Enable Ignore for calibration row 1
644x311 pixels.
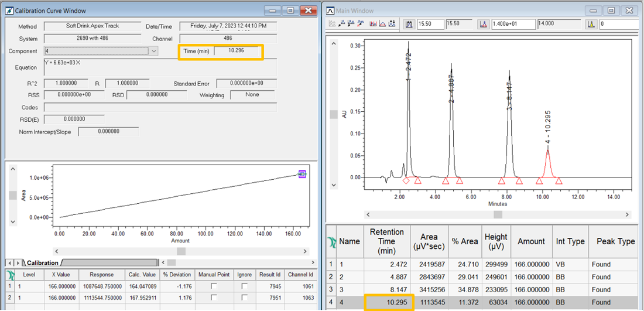pos(244,286)
